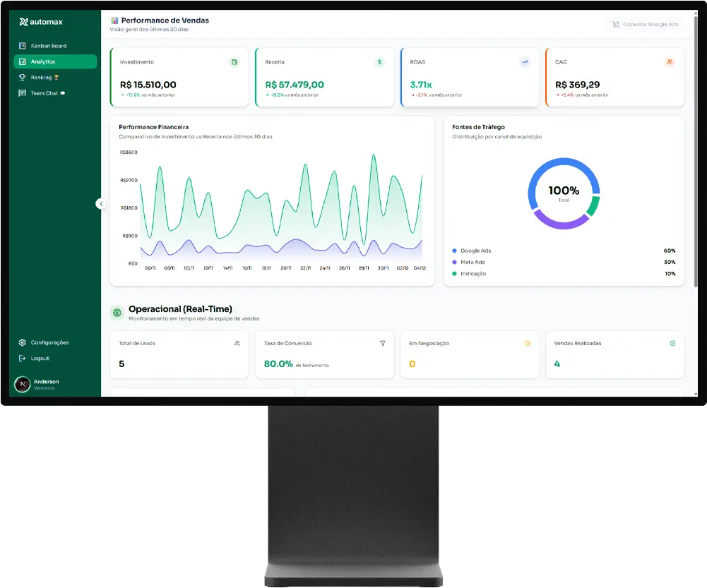Click the Em Negociação clock icon
Screen dimensions: 707x588
[527, 343]
